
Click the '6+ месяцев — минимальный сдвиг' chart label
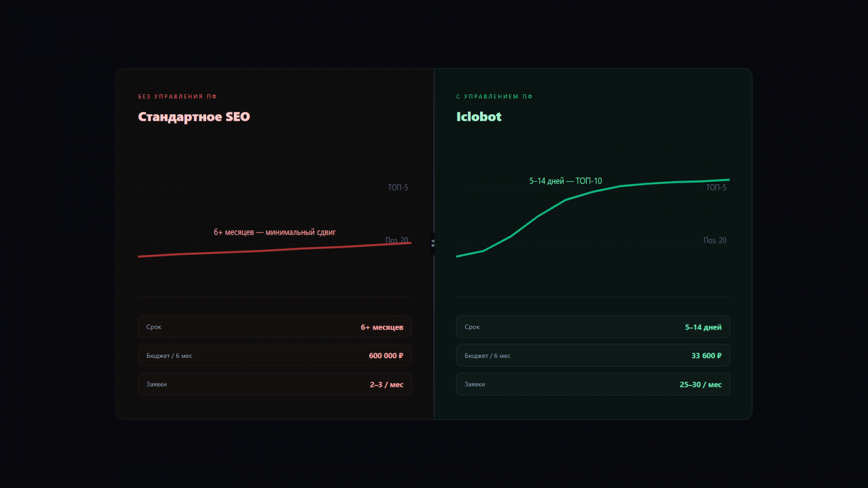click(x=275, y=232)
